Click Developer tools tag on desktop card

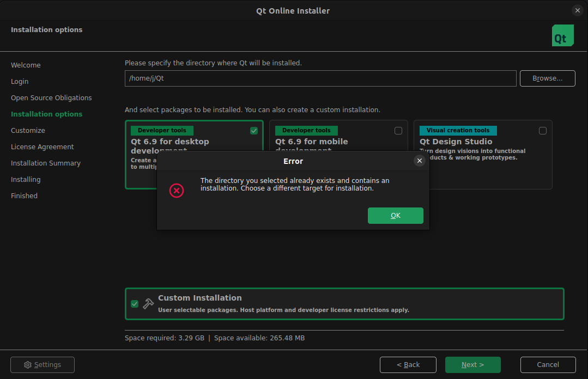click(x=162, y=131)
